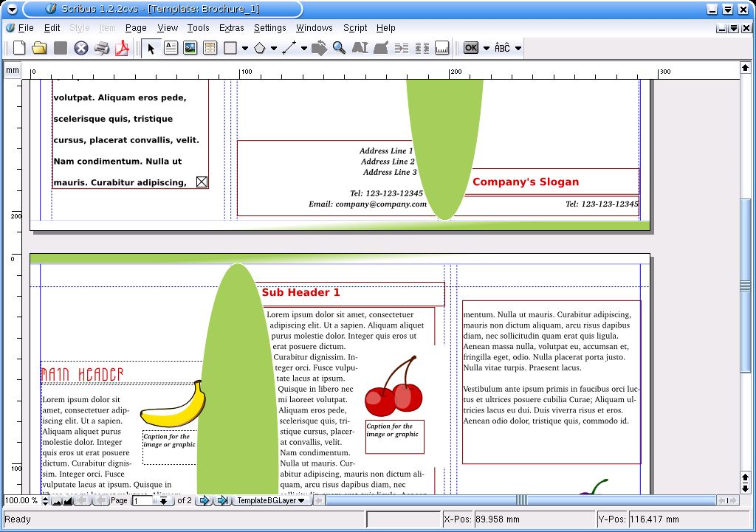756x532 pixels.
Task: Select the banana image on the page
Action: click(x=173, y=404)
